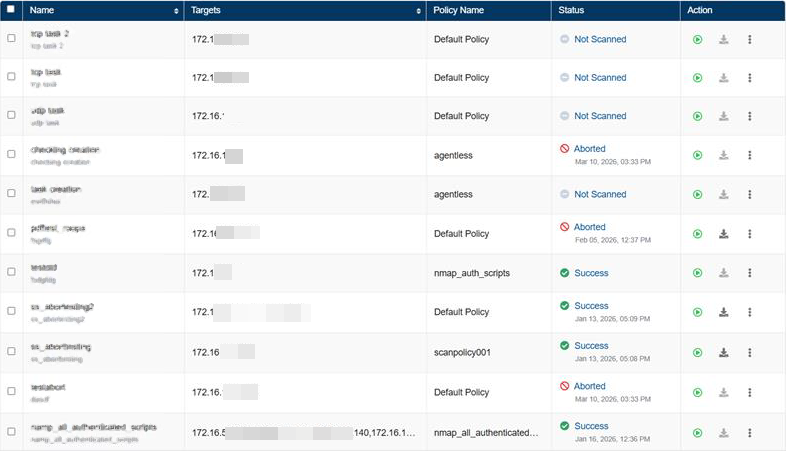Viewport: 786px width, 452px height.
Task: Rerun Default Policy task aborted Mar 10
Action: (697, 393)
